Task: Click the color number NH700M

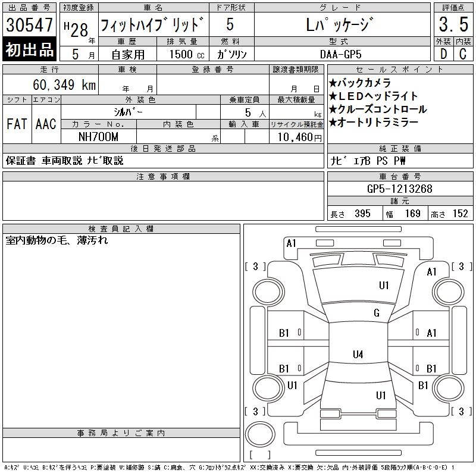Action: click(98, 137)
